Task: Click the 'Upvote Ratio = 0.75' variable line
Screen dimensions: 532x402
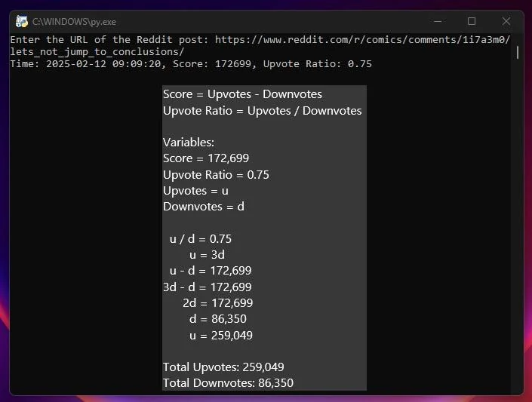Action: coord(216,175)
